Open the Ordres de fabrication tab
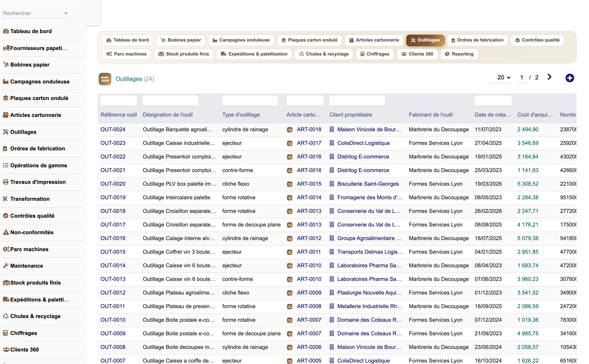589x364 pixels. [x=477, y=40]
